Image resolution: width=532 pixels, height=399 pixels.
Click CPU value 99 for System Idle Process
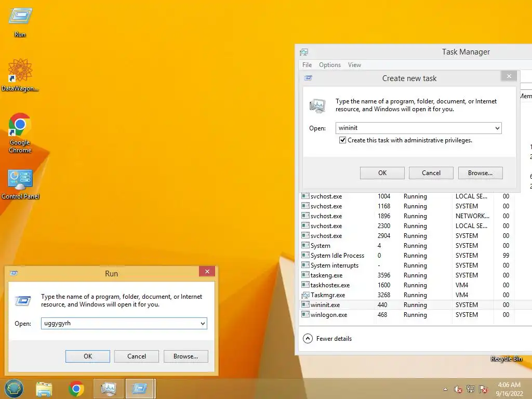point(506,256)
